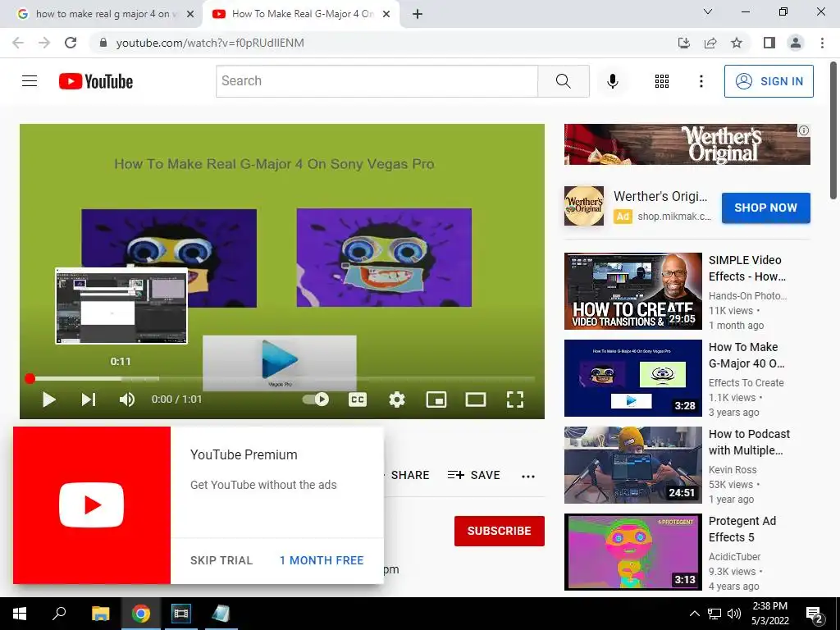Select the YouTube video browser tab
Screen dimensions: 840x630
(302, 14)
